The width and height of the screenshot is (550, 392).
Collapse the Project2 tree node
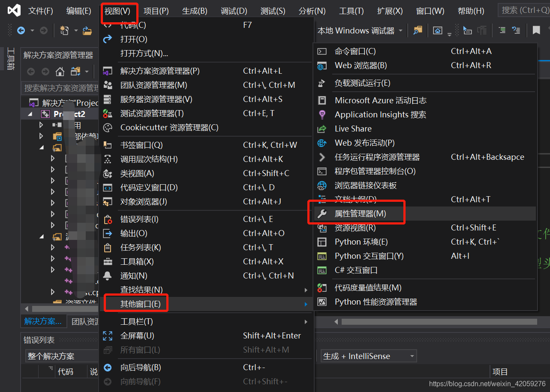point(30,114)
